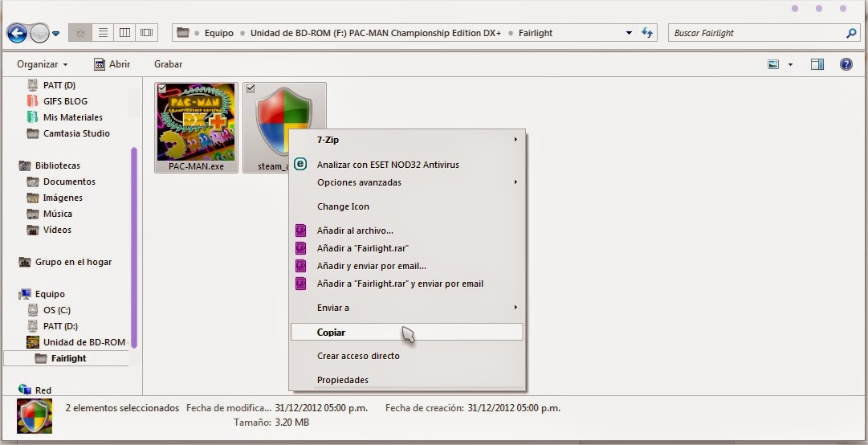Click the Forward navigation arrow
This screenshot has height=445, width=868.
(39, 34)
